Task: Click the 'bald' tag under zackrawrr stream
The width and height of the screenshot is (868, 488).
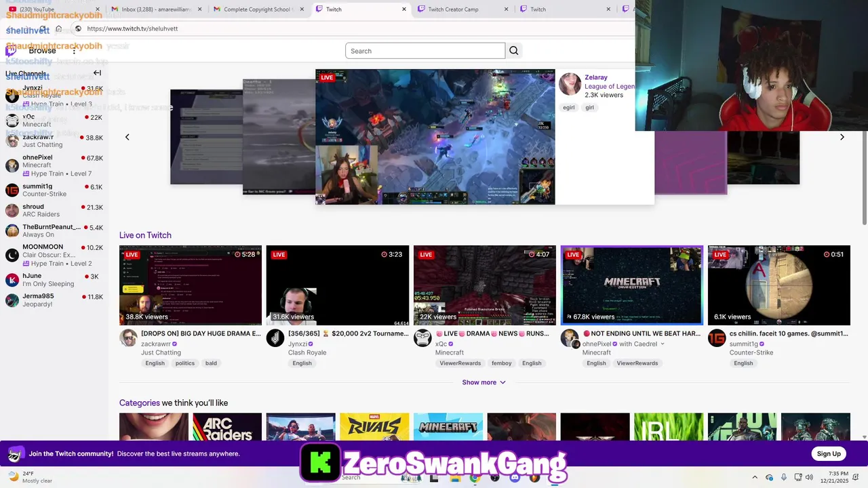Action: [x=211, y=363]
